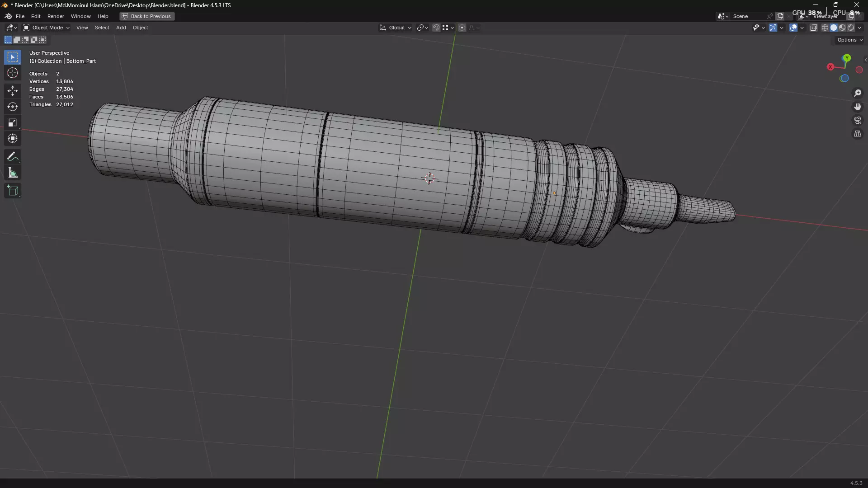Select the Scale tool
868x488 pixels.
coord(13,122)
